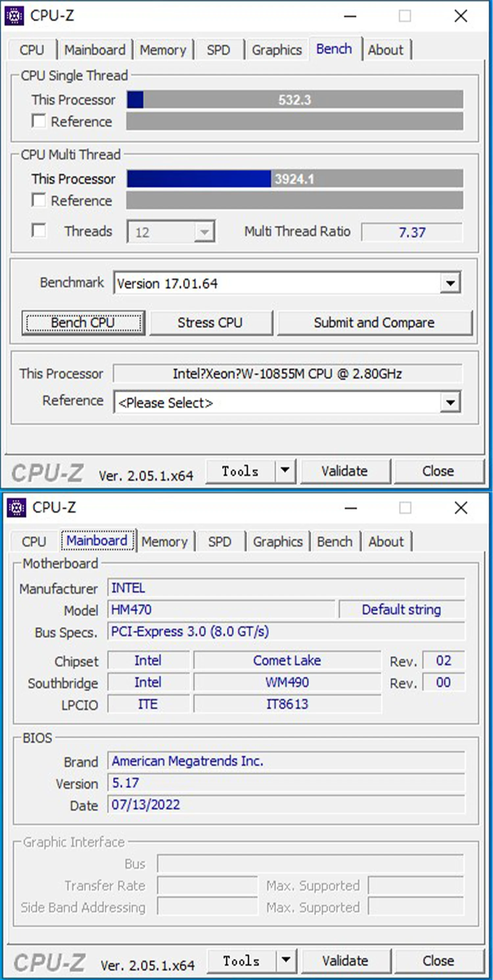Image resolution: width=493 pixels, height=980 pixels.
Task: Click the processor name field Xeon W-10855M
Action: tap(288, 374)
